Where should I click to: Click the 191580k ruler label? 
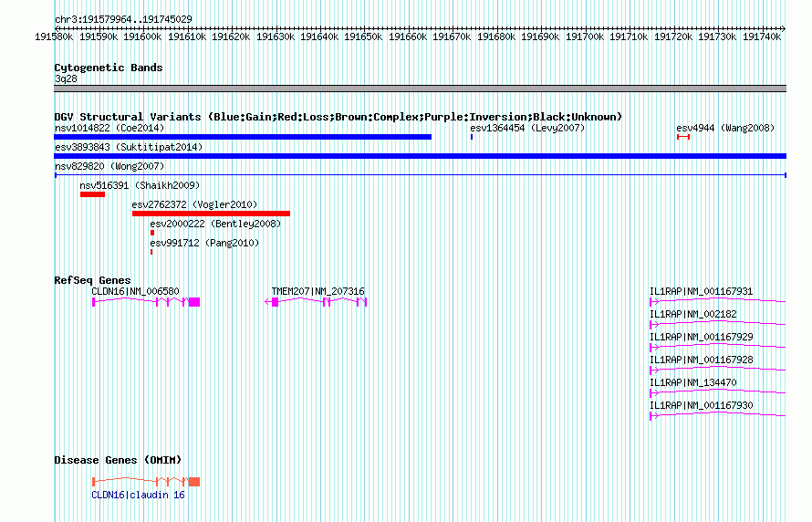point(54,37)
